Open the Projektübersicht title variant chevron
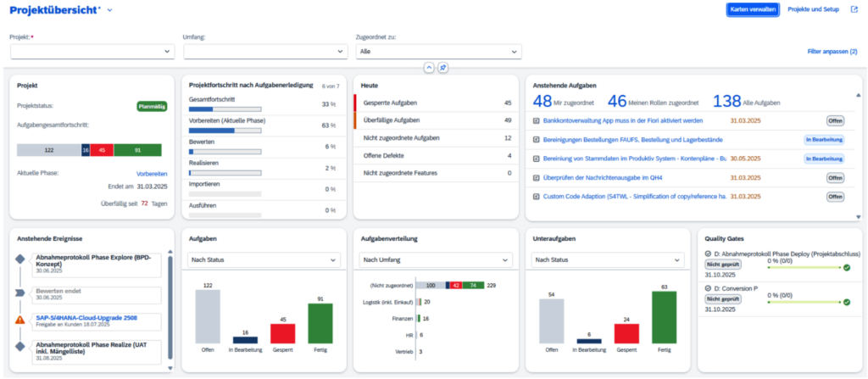The image size is (868, 379). [x=109, y=10]
